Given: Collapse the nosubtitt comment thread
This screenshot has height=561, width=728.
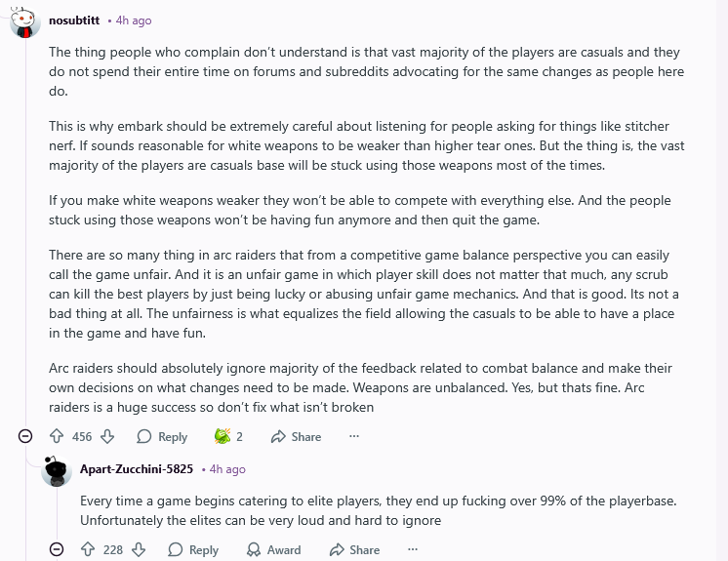Looking at the screenshot, I should 25,436.
